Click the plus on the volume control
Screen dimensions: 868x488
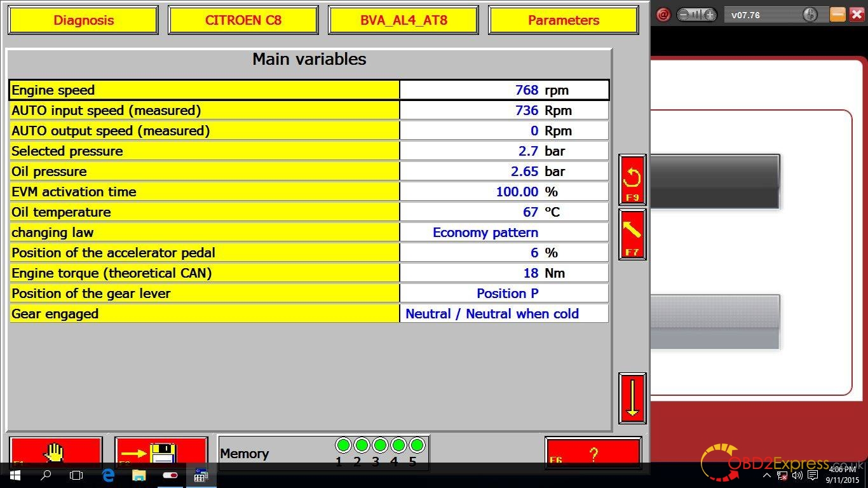point(710,15)
